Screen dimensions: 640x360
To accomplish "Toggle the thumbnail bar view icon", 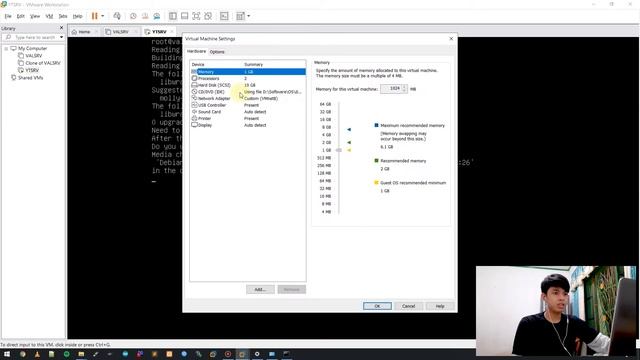I will tap(184, 16).
